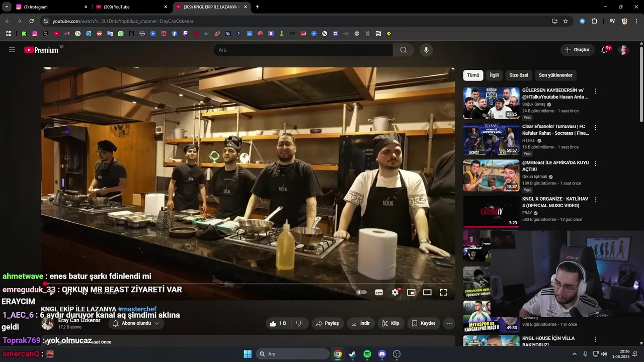Open video settings gear

pyautogui.click(x=395, y=292)
